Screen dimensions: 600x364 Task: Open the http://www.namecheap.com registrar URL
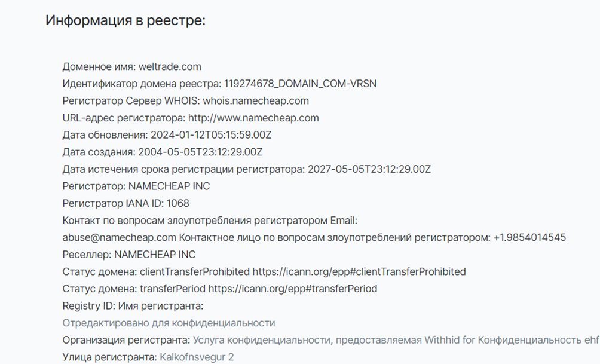253,118
